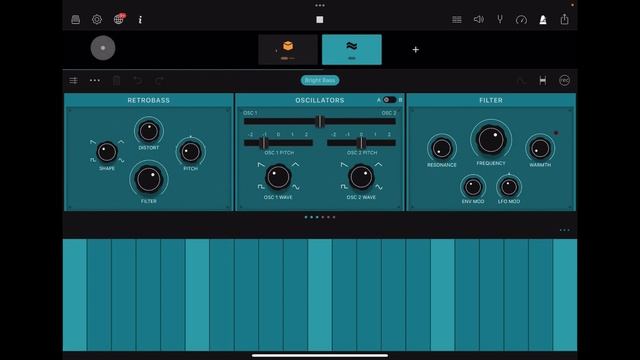Open the three-dot handle at top center
640x360 pixels.
320,5
